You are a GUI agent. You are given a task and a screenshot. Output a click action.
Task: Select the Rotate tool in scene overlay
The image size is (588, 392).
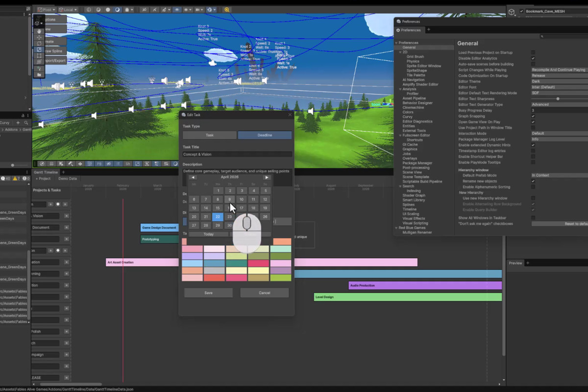(x=39, y=43)
